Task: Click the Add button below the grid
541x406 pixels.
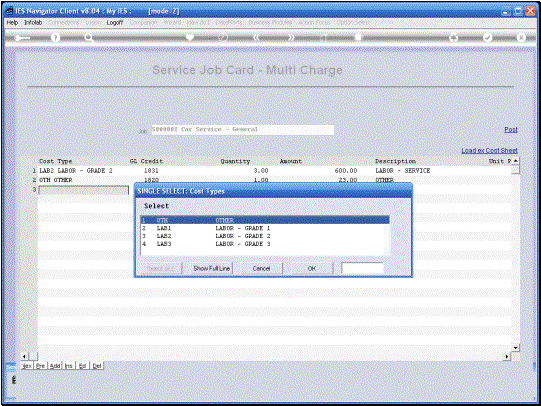Action: pos(55,366)
